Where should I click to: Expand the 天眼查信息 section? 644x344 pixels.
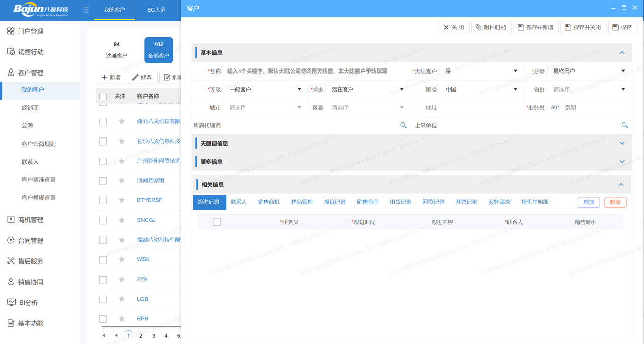(x=621, y=143)
